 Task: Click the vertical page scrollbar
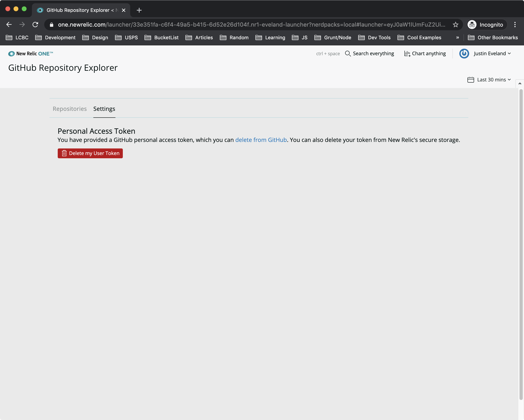[521, 243]
